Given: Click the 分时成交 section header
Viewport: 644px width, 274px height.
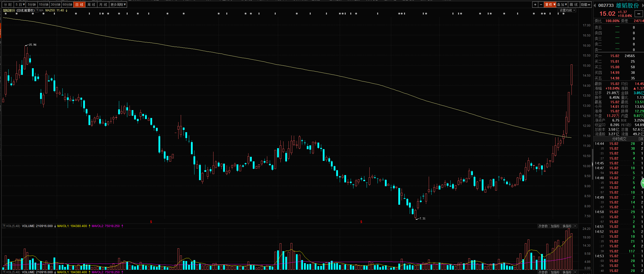Looking at the screenshot, I should 619,139.
